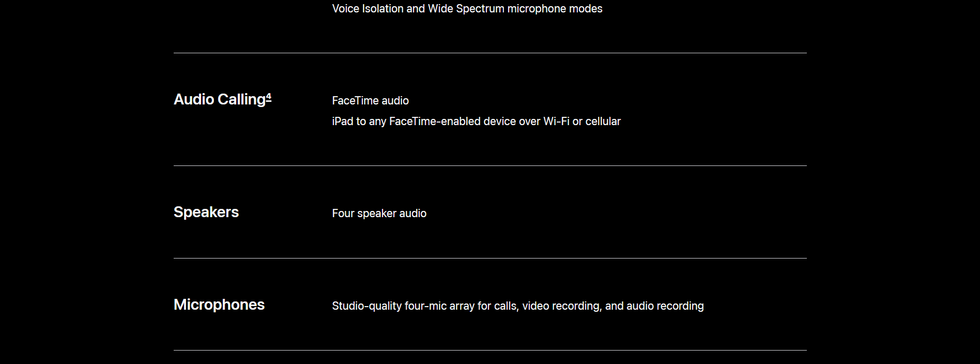Click the Speakers heading
This screenshot has height=364, width=980.
pyautogui.click(x=206, y=212)
